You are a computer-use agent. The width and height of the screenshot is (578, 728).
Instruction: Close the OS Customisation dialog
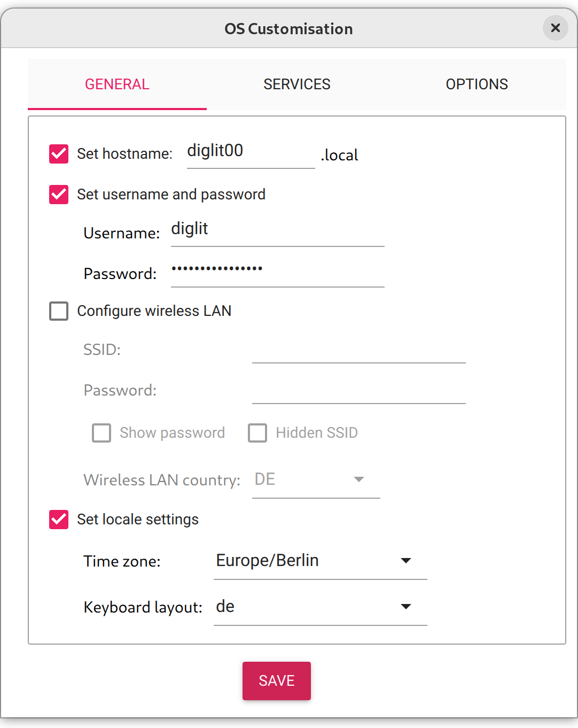pos(555,28)
